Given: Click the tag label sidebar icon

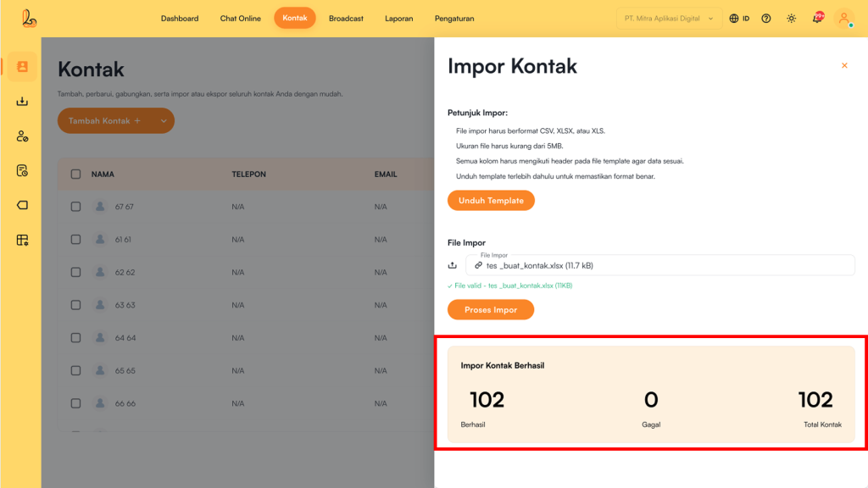Looking at the screenshot, I should click(x=22, y=205).
